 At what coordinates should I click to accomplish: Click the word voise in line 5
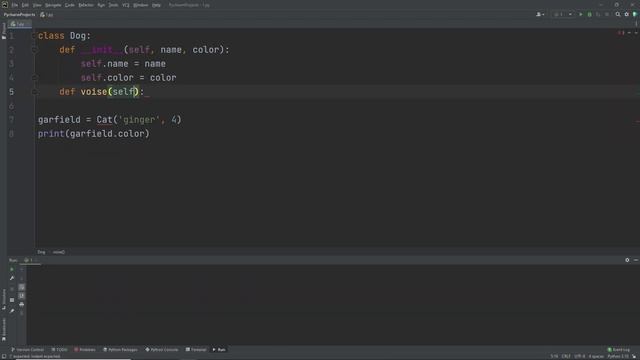tap(94, 92)
